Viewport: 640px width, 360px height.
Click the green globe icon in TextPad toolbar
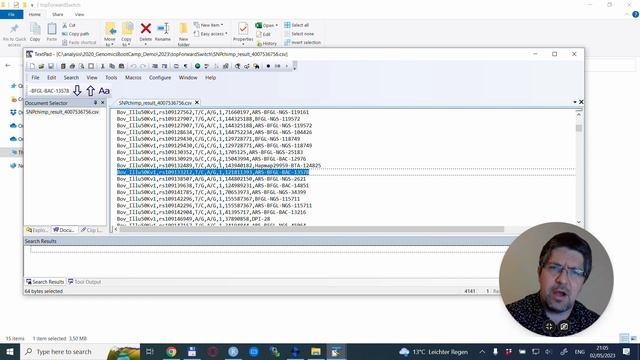(197, 66)
